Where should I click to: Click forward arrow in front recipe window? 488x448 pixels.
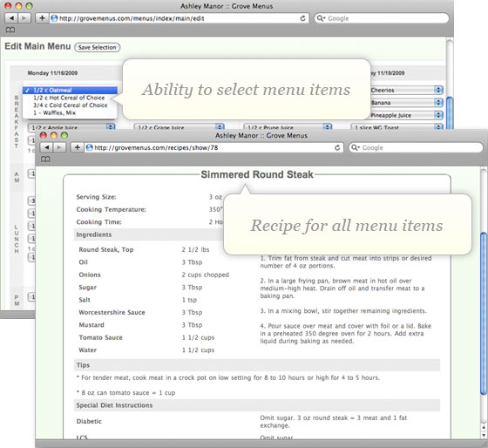coord(59,147)
